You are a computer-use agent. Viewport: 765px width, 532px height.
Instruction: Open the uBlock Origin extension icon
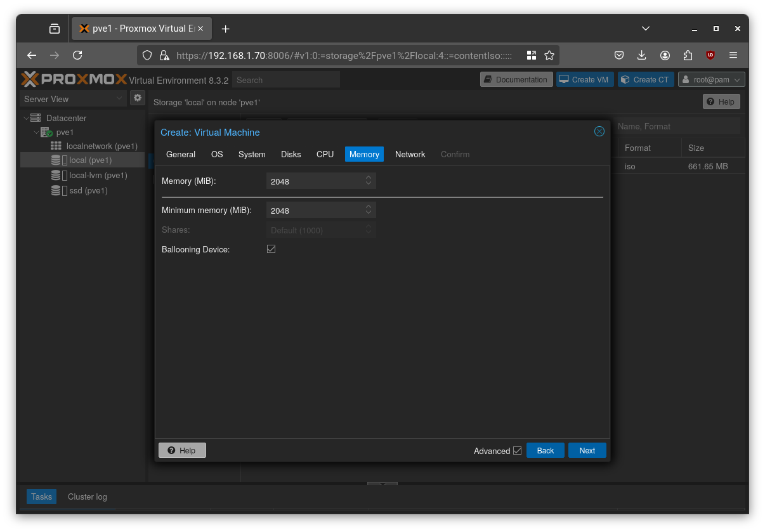pyautogui.click(x=710, y=55)
